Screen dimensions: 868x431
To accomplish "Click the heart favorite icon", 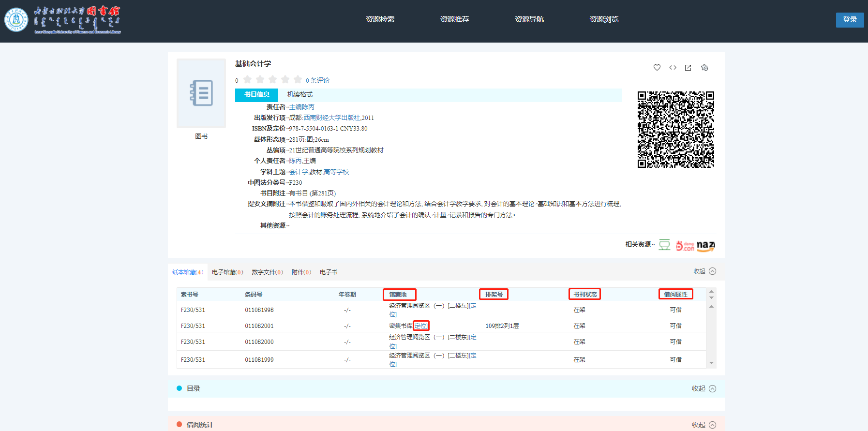I will [x=657, y=68].
